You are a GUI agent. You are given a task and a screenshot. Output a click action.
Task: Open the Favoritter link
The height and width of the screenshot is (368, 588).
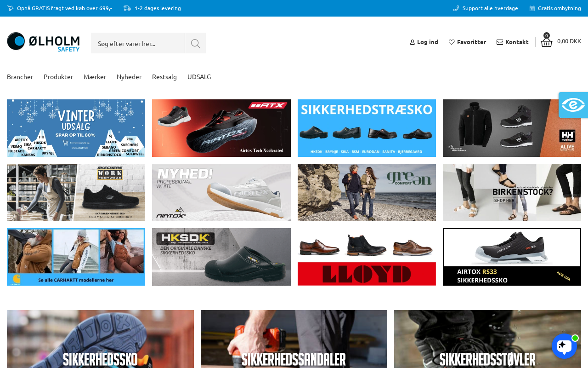(471, 42)
